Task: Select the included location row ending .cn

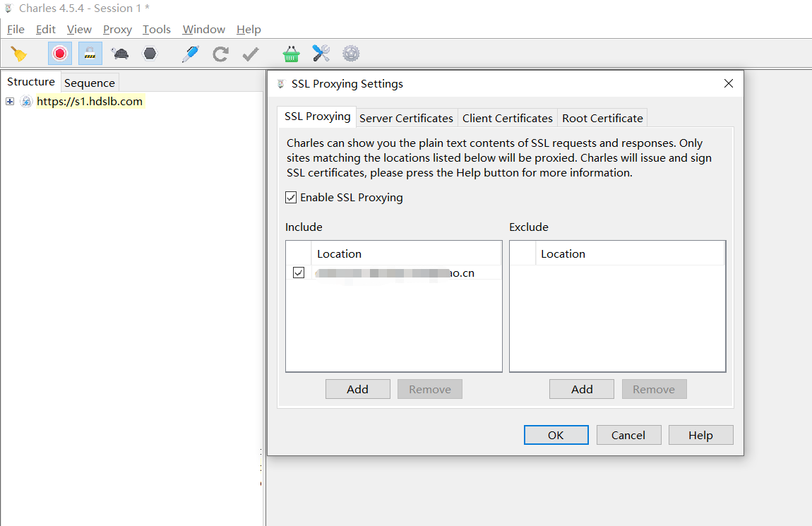Action: click(x=393, y=273)
